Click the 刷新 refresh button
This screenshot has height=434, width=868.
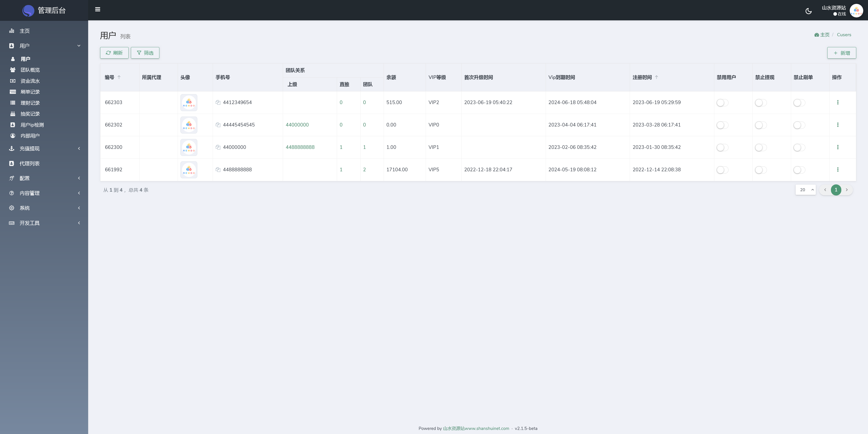114,53
